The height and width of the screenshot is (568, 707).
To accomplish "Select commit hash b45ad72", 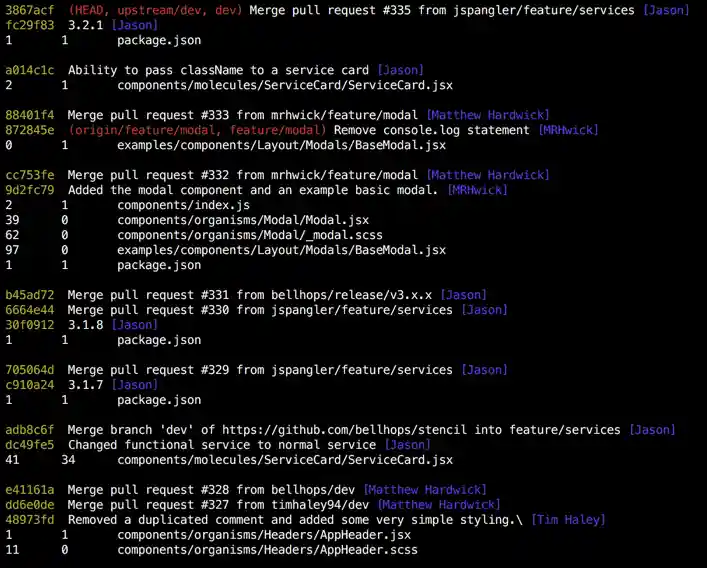I will [x=29, y=295].
